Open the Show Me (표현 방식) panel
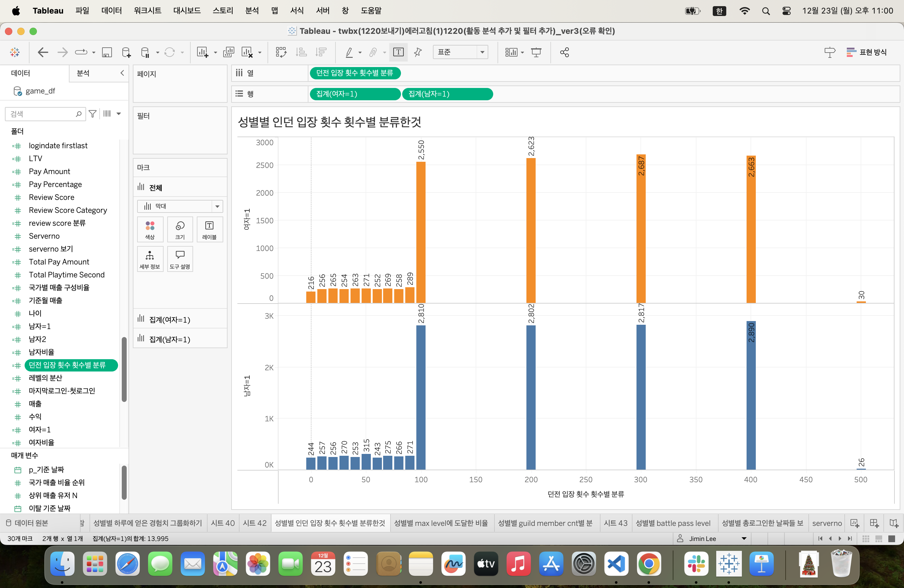The width and height of the screenshot is (904, 588). [x=866, y=52]
